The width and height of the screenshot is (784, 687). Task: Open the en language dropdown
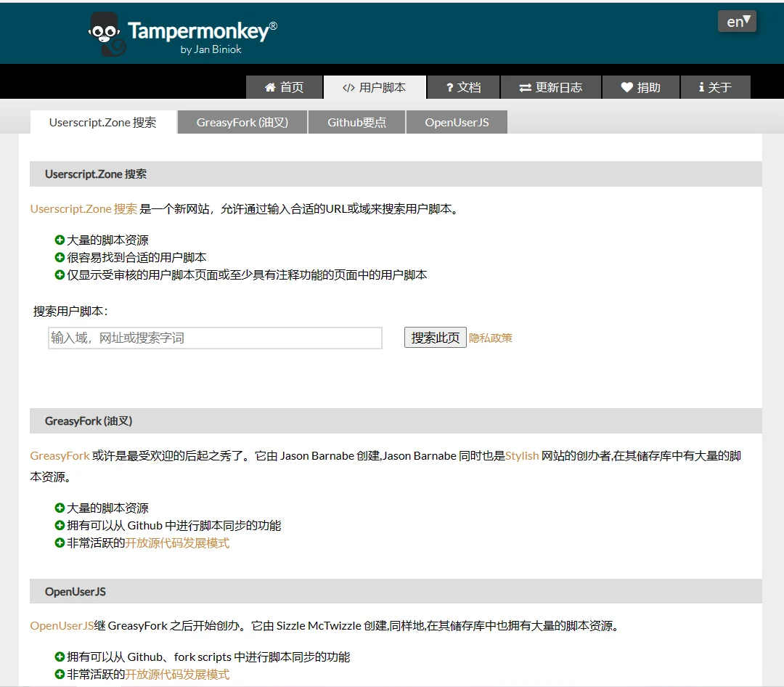(x=737, y=22)
